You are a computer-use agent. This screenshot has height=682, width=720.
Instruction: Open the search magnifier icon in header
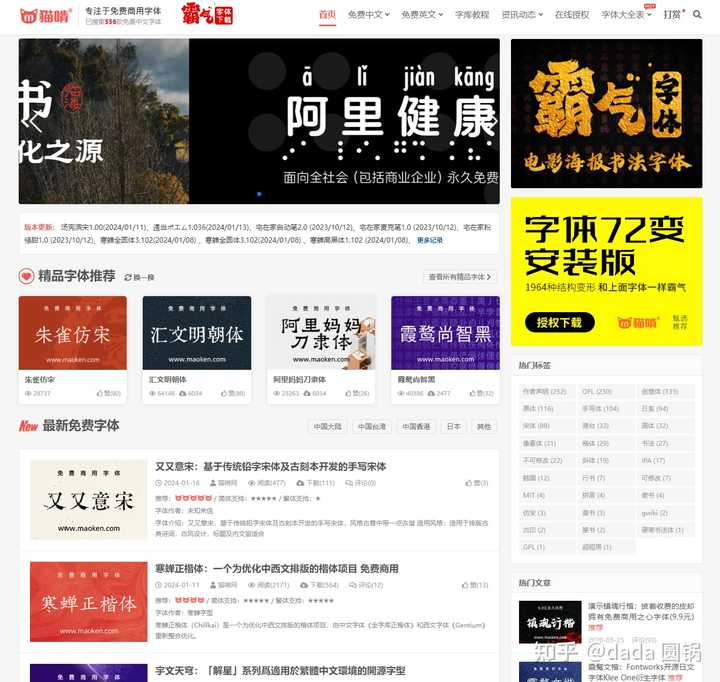coord(697,15)
